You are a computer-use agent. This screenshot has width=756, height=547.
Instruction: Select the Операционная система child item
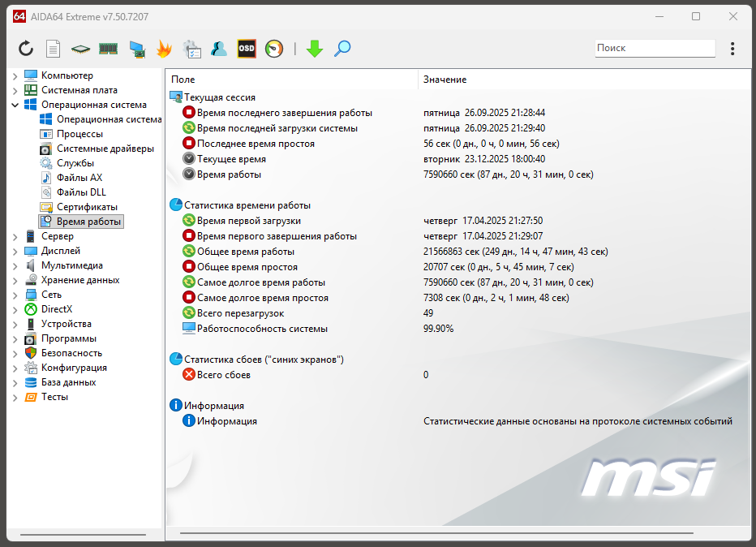tap(109, 119)
